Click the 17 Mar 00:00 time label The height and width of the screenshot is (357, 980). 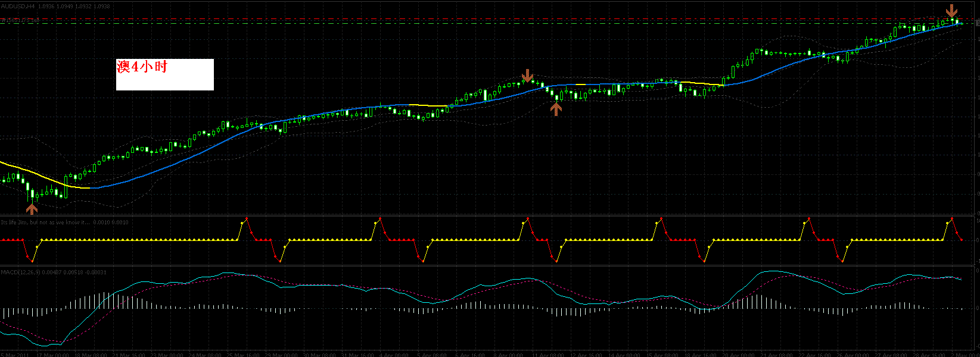52,355
